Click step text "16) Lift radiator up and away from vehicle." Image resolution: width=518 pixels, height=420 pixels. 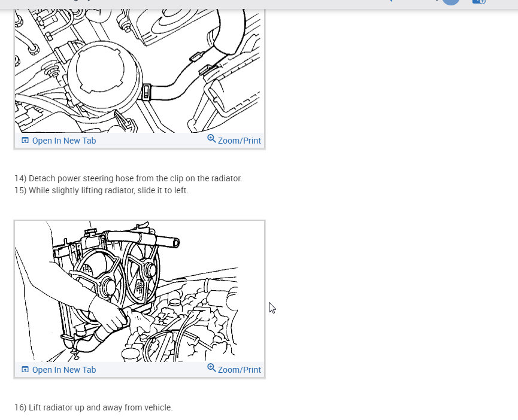click(93, 407)
